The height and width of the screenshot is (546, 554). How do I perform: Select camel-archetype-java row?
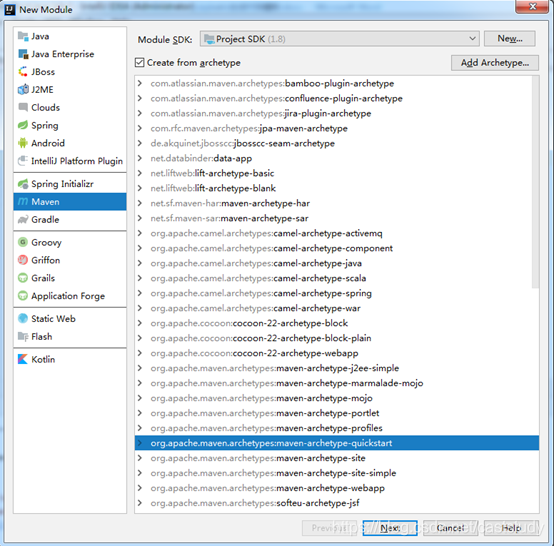[x=337, y=263]
